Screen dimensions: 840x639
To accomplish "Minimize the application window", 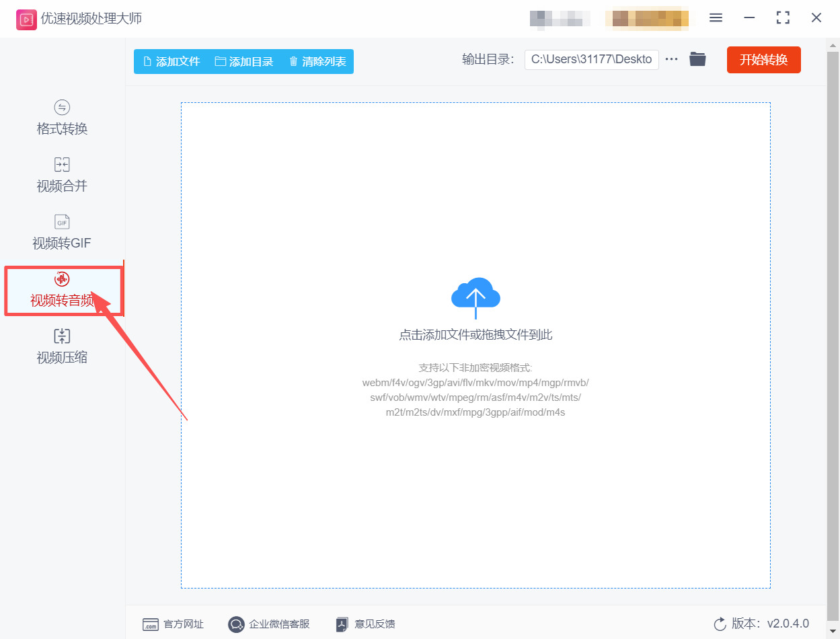I will point(749,18).
